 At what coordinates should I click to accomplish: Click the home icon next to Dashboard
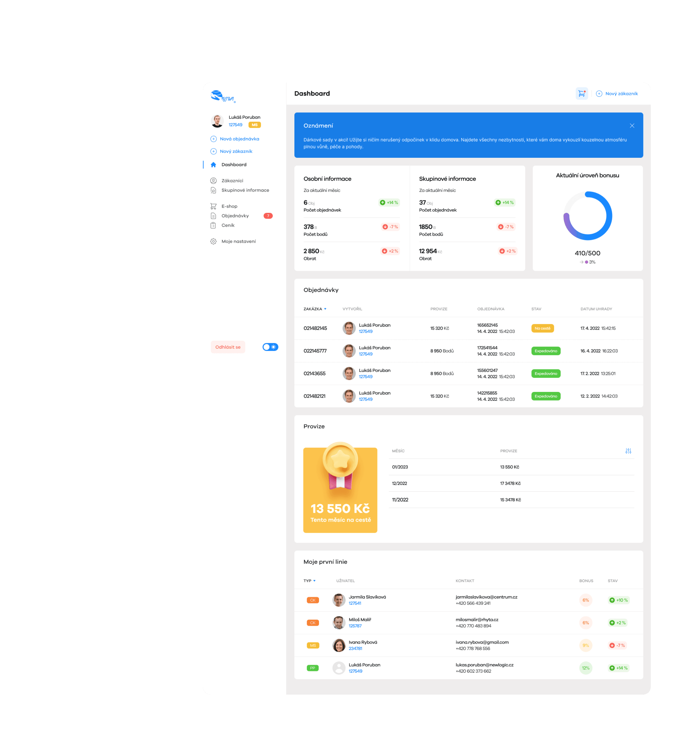213,164
